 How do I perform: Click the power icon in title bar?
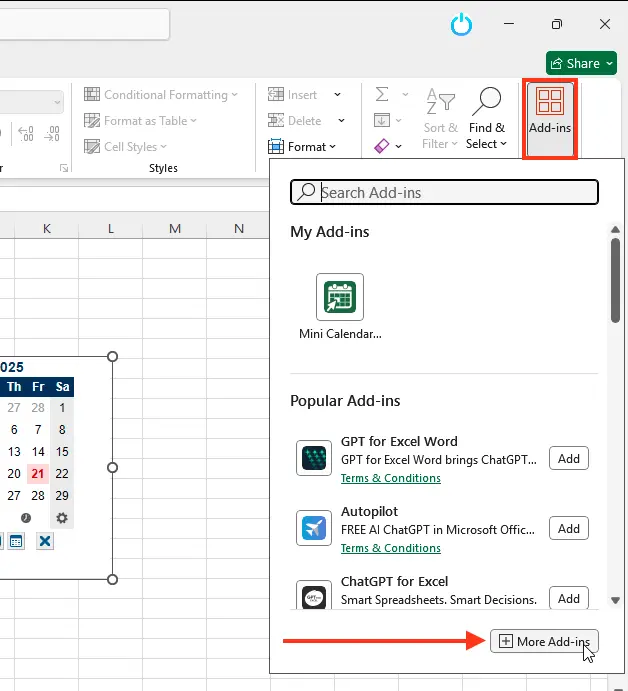tap(461, 25)
